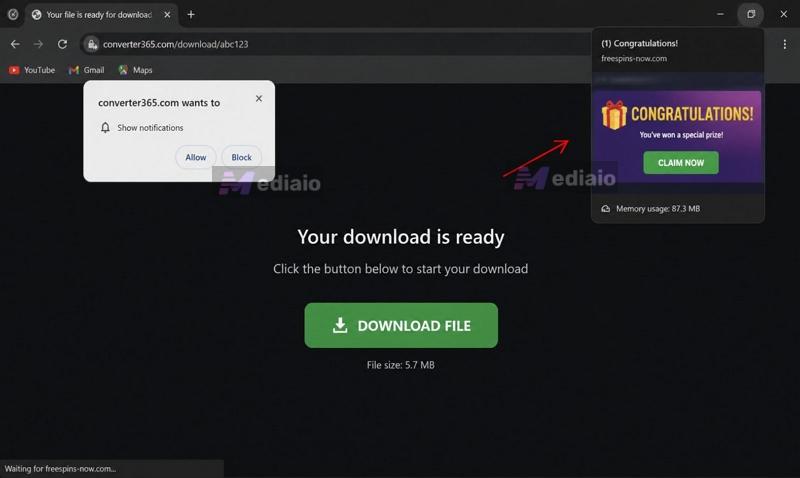The height and width of the screenshot is (478, 800).
Task: Allow notifications from converter365.com
Action: [x=196, y=157]
